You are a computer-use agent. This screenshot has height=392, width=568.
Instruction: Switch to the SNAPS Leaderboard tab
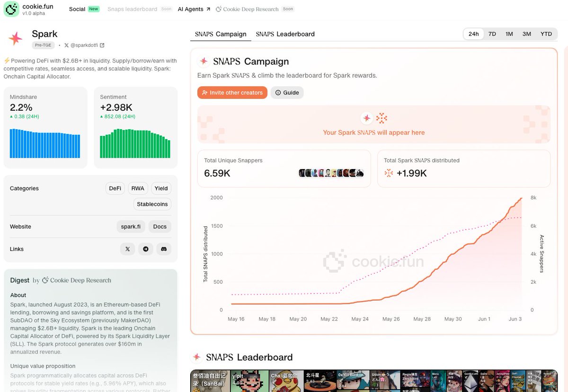point(285,34)
